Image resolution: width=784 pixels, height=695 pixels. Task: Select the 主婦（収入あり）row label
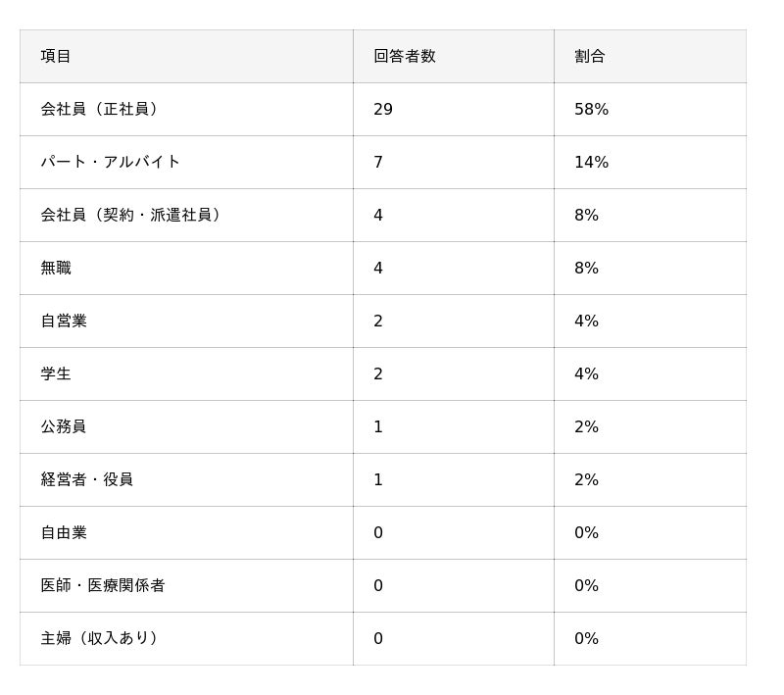point(99,638)
